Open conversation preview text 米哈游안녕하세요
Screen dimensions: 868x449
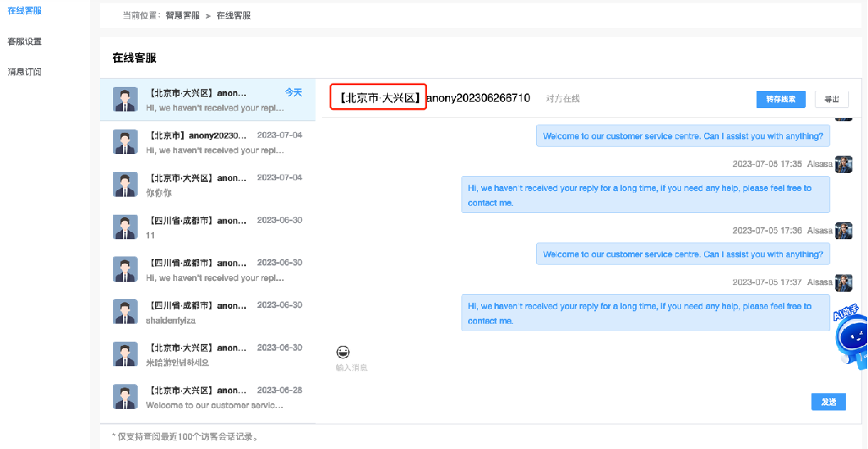(177, 363)
